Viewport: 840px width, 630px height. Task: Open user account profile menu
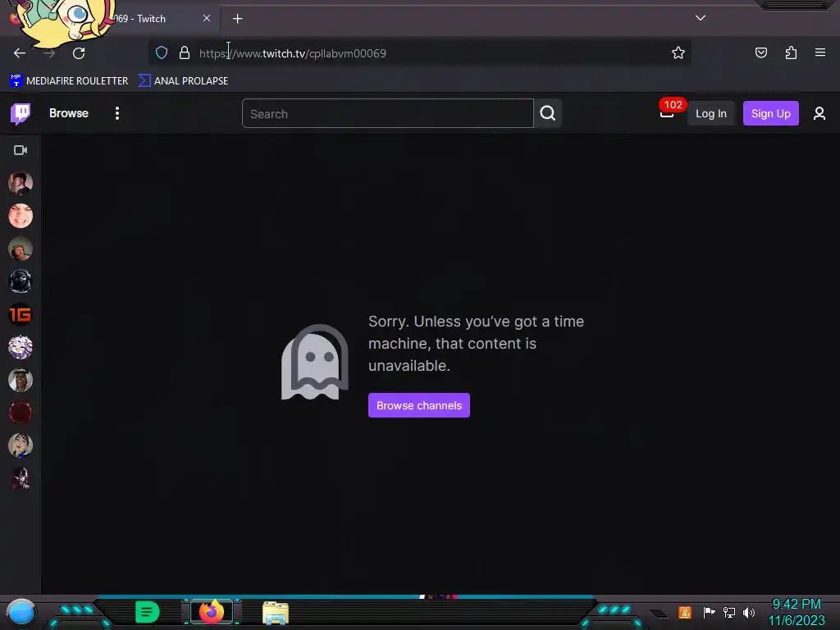pyautogui.click(x=819, y=113)
